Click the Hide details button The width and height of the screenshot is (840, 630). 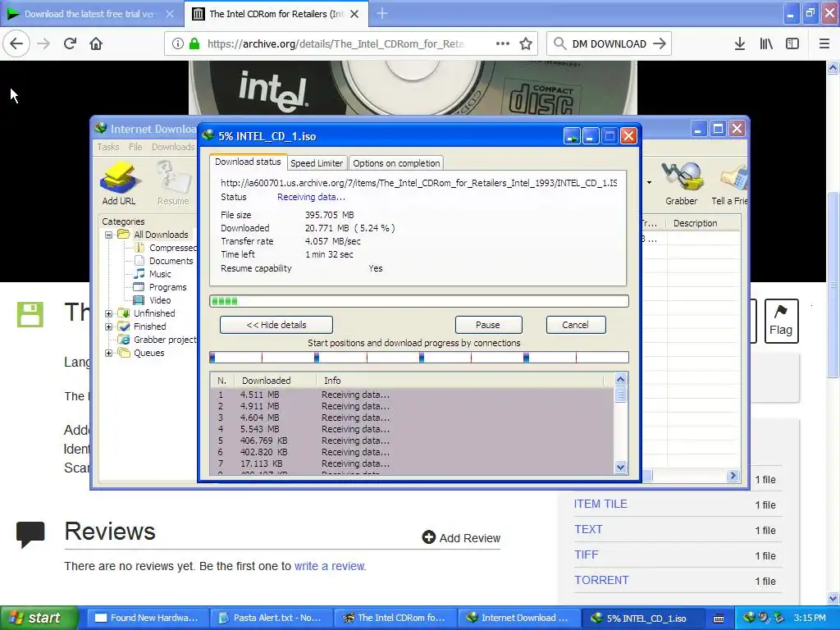(x=276, y=325)
